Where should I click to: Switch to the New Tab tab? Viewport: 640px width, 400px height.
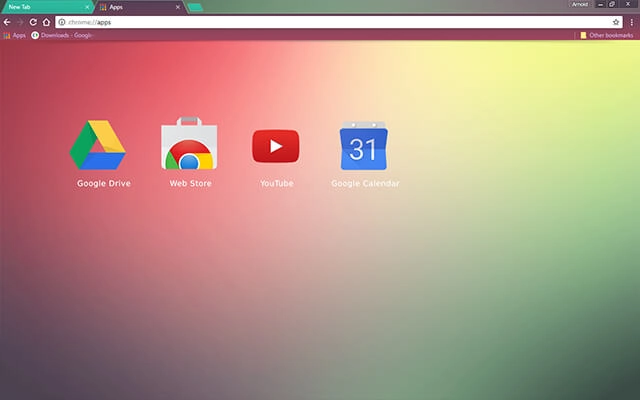tap(46, 7)
